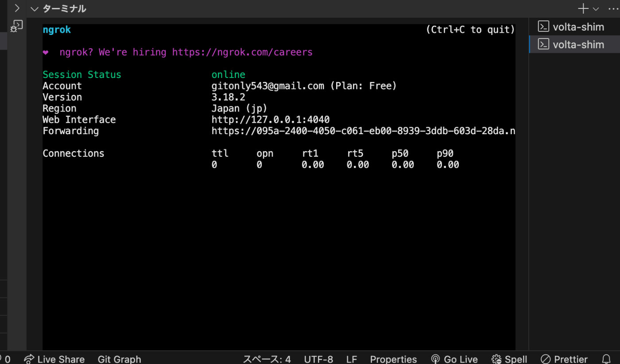Start Live Share from status bar
The image size is (620, 364).
[54, 359]
